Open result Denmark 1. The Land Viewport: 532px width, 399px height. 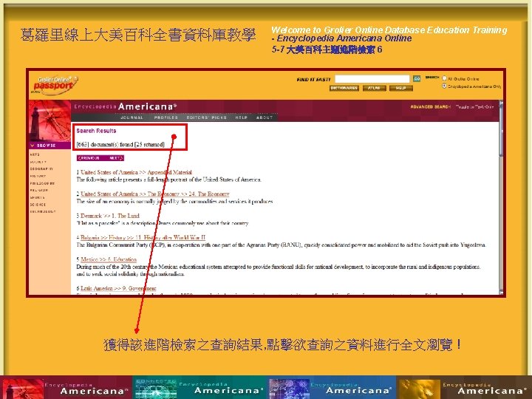pos(110,216)
